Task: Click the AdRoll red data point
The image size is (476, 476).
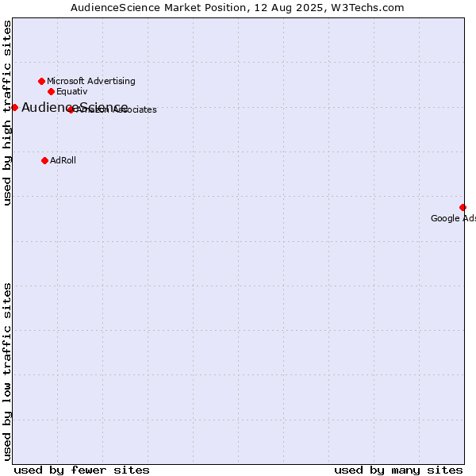Action: (44, 160)
